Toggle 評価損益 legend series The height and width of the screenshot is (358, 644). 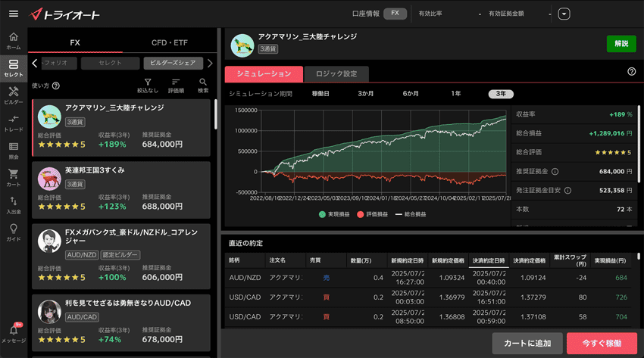(372, 214)
